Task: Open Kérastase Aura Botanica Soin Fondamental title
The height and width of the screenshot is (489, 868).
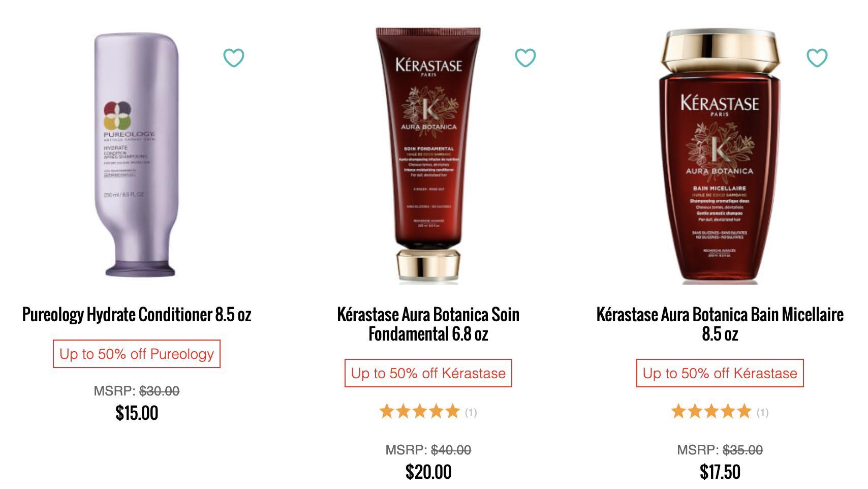Action: 428,324
